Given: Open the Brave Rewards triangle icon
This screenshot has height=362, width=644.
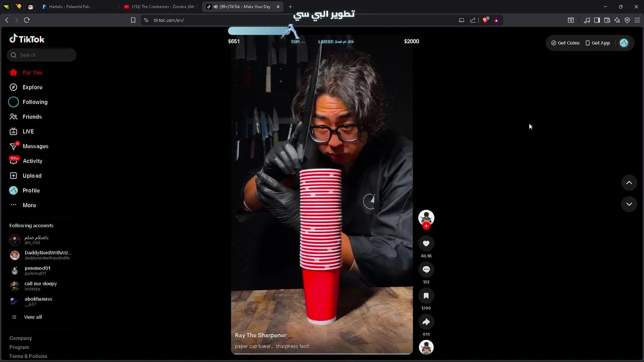Looking at the screenshot, I should 496,20.
